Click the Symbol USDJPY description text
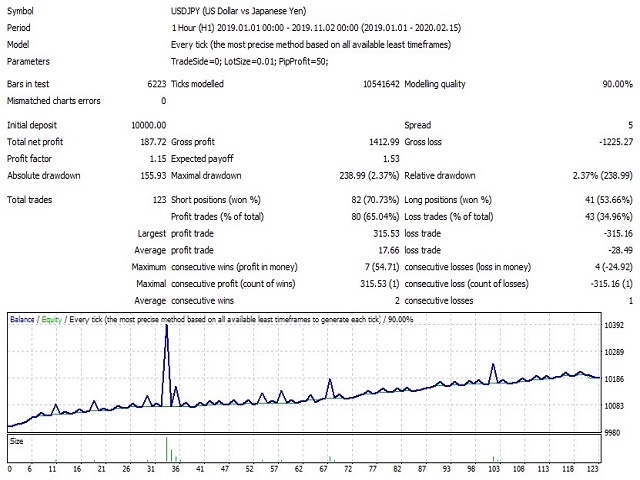The image size is (640, 480). (x=238, y=11)
